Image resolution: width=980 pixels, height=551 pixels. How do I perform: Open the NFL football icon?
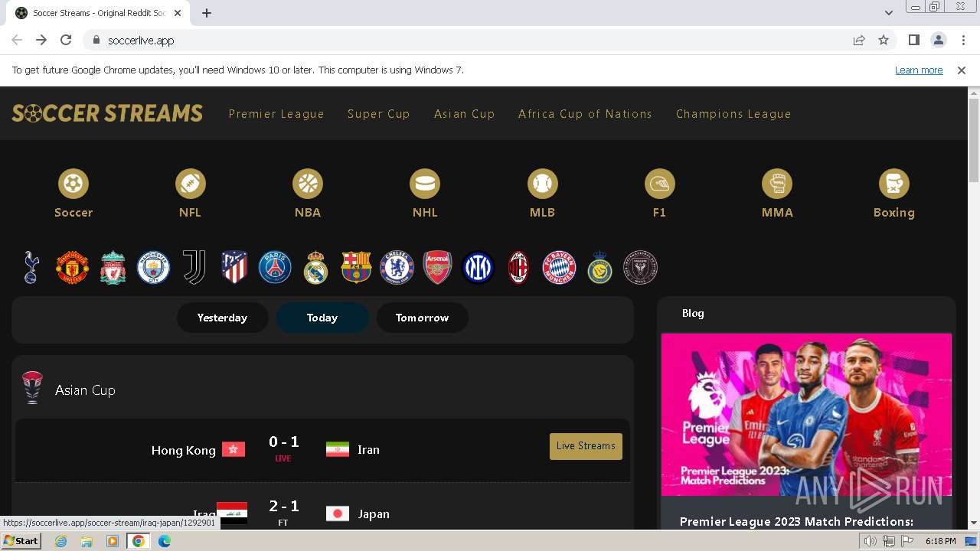[190, 184]
